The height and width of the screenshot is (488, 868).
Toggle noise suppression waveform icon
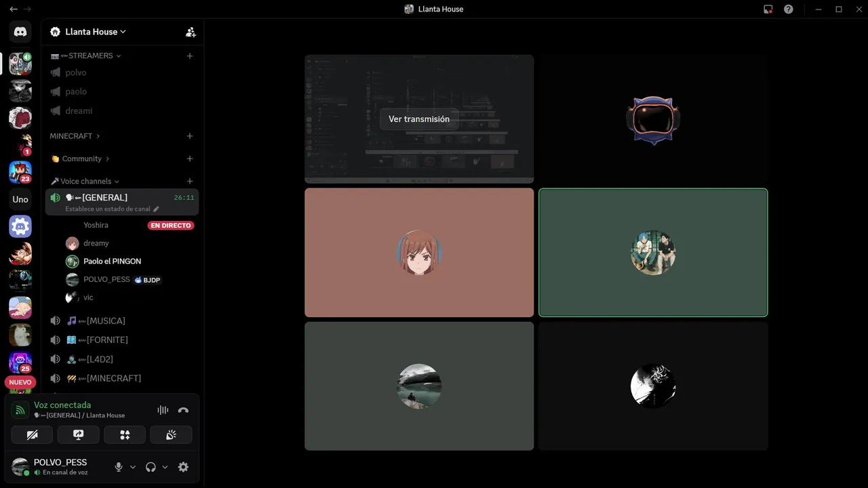(x=163, y=410)
